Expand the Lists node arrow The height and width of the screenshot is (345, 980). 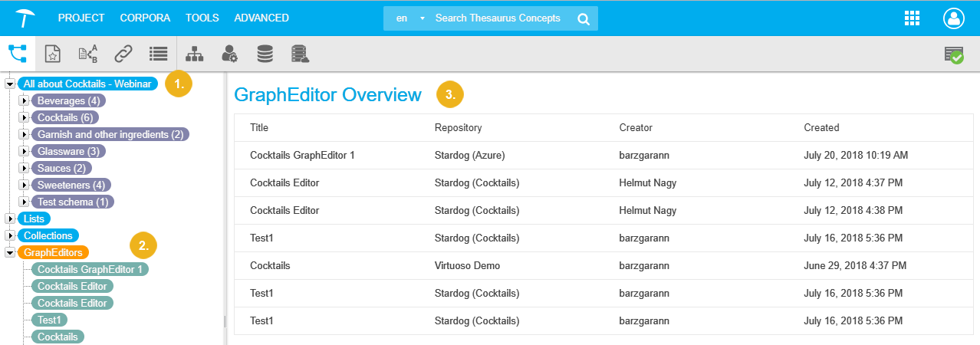click(10, 219)
